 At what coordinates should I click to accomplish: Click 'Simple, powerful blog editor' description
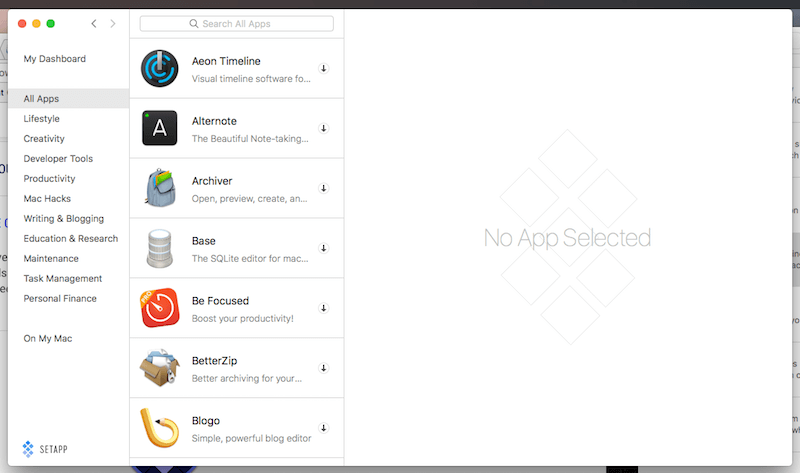pyautogui.click(x=252, y=438)
